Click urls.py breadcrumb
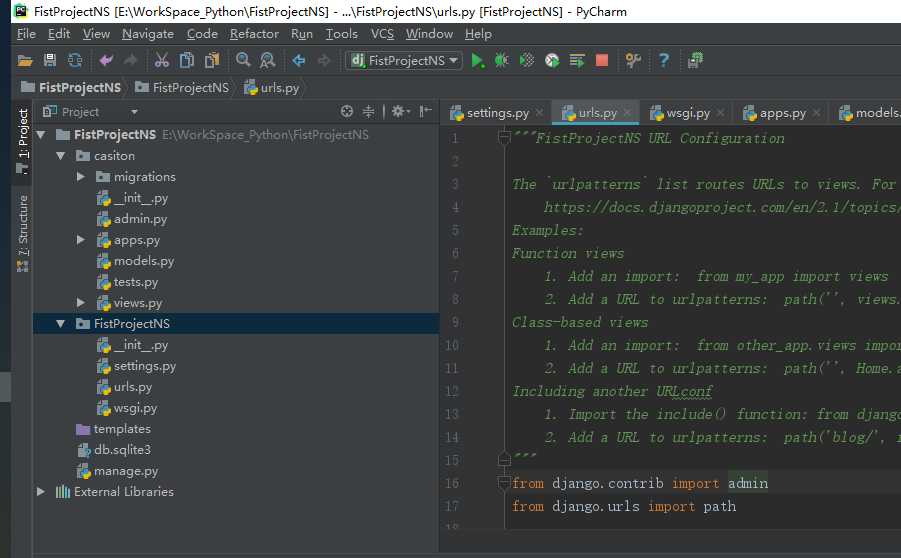This screenshot has height=558, width=901. [272, 87]
